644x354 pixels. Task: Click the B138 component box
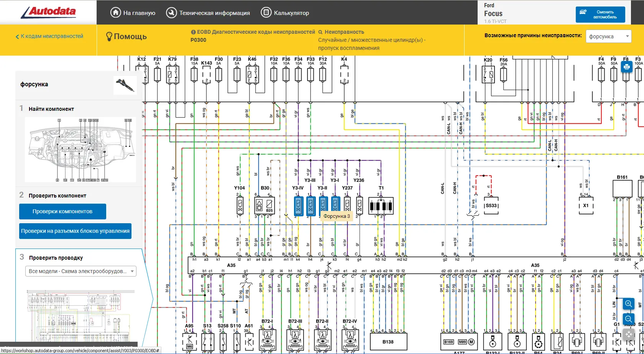[x=388, y=341]
